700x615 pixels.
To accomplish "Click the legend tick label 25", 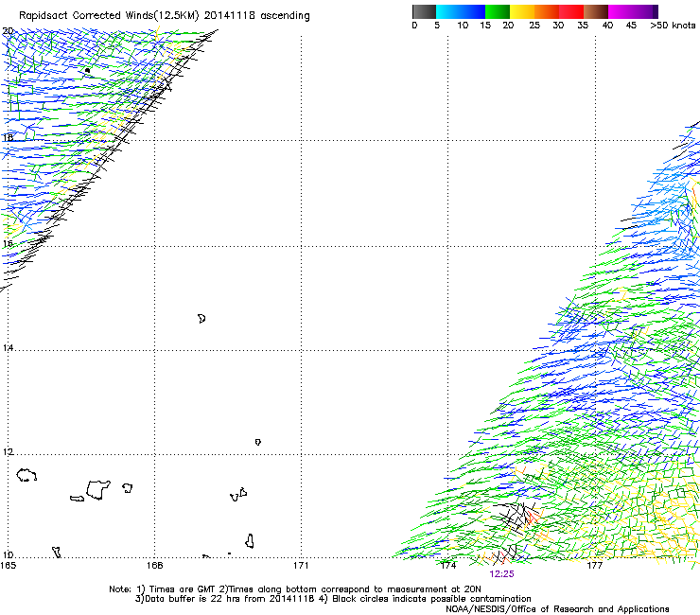I will click(534, 26).
